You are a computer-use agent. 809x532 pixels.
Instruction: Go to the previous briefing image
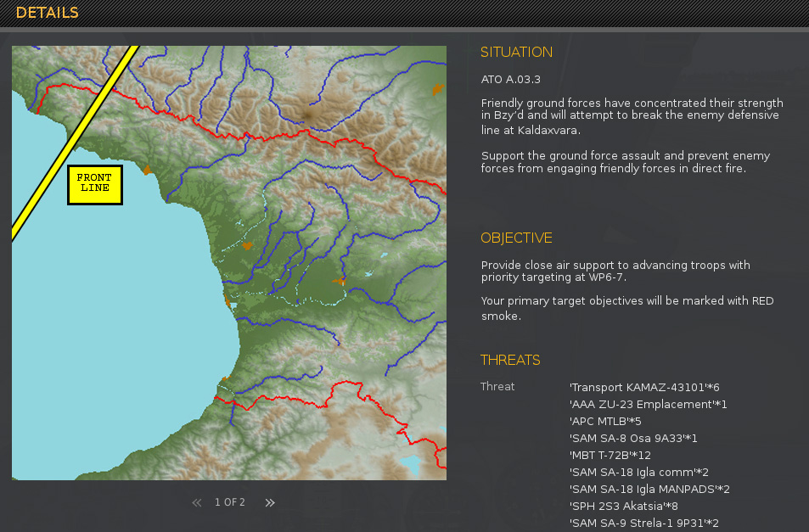[x=197, y=502]
